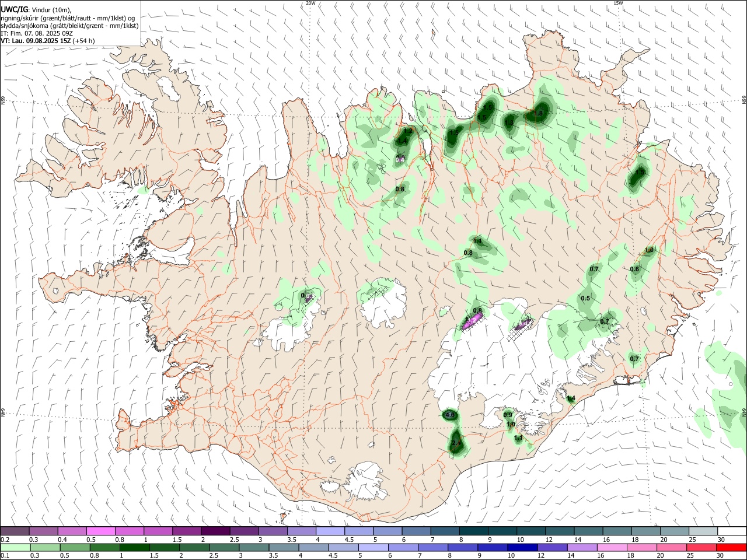Click the light purple 14–16 swatch in the lower legend row
This screenshot has height=560, width=747.
(x=581, y=548)
